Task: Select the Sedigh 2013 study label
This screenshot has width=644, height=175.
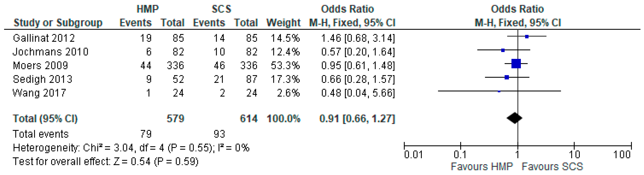Action: [x=42, y=79]
